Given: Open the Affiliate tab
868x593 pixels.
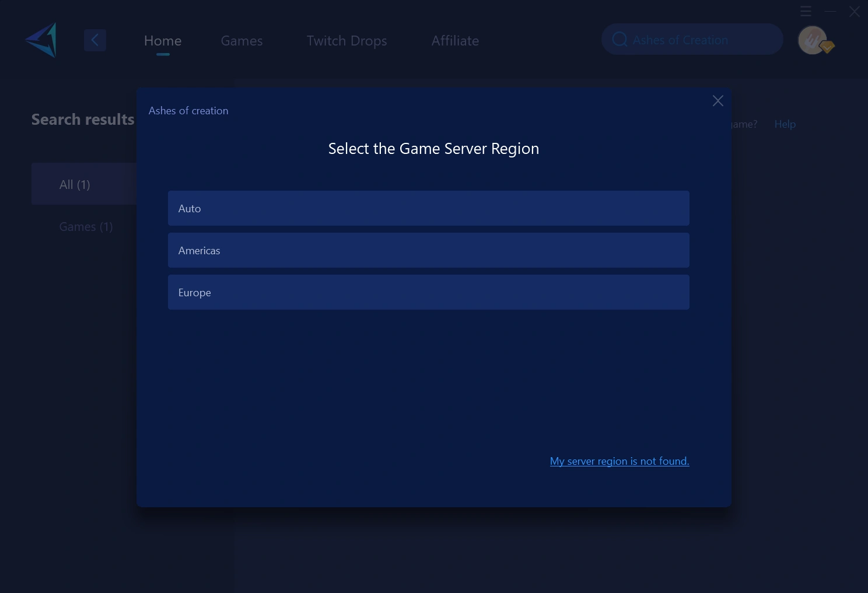Looking at the screenshot, I should point(455,41).
